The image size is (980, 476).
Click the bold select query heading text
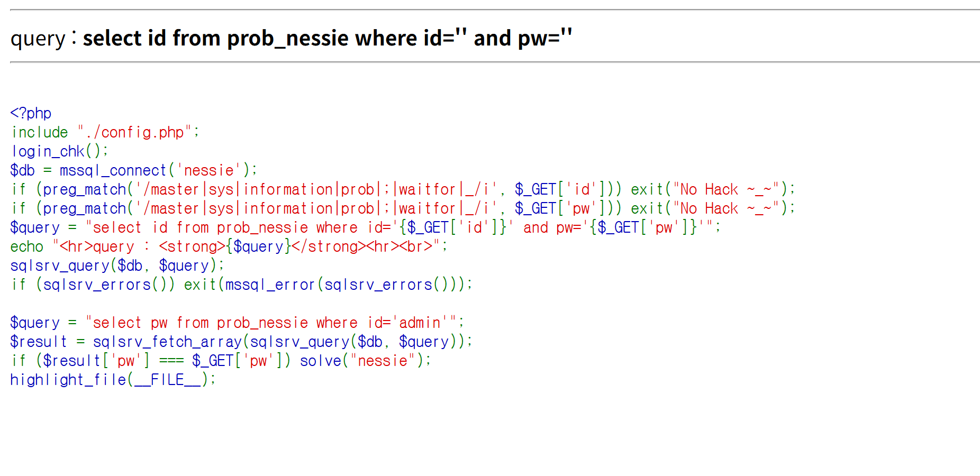click(327, 38)
